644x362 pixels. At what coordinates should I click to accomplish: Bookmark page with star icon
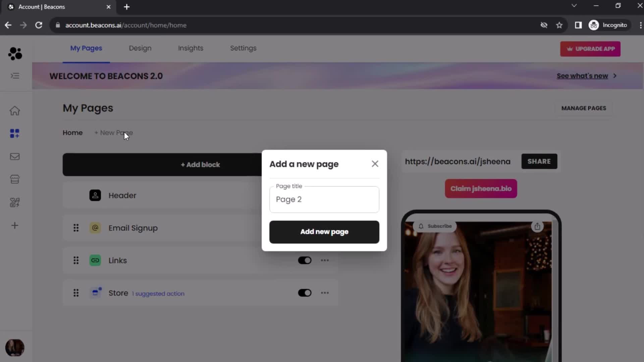[559, 25]
